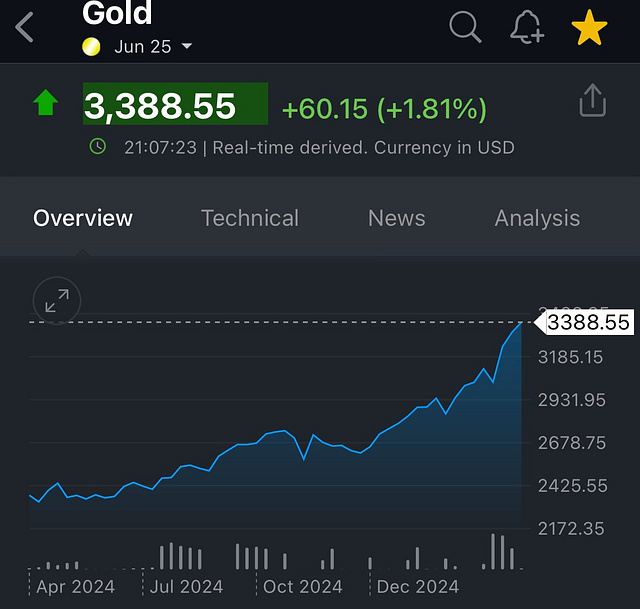Open the Analysis tab

click(537, 218)
